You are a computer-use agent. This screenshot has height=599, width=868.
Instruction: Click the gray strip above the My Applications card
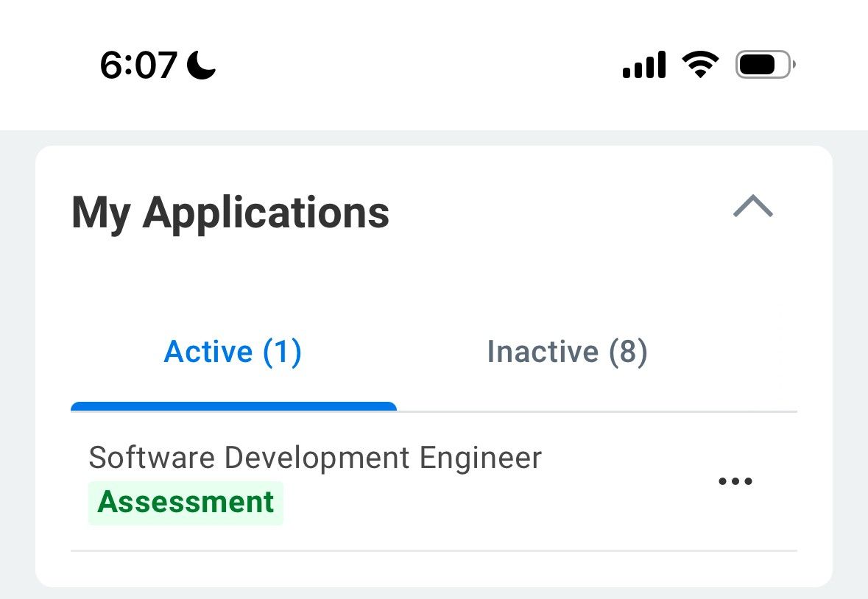434,138
